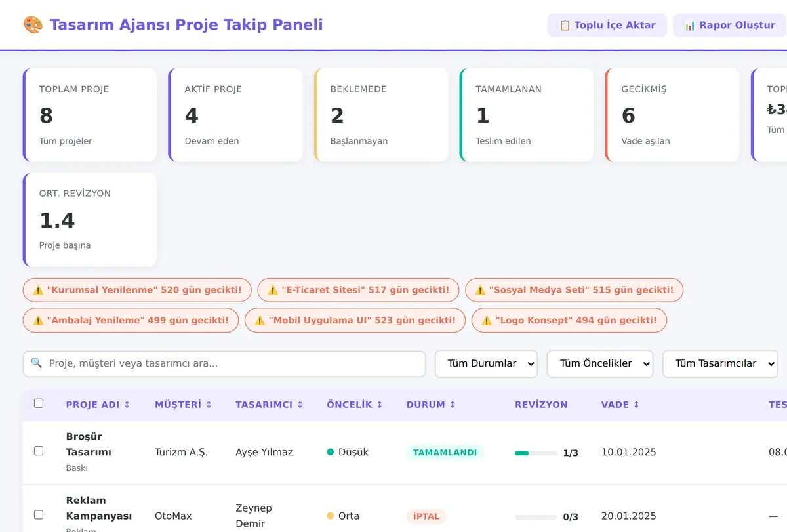This screenshot has width=787, height=532.
Task: Click warning icon on E-Ticaret Sitesi alert
Action: [x=273, y=290]
